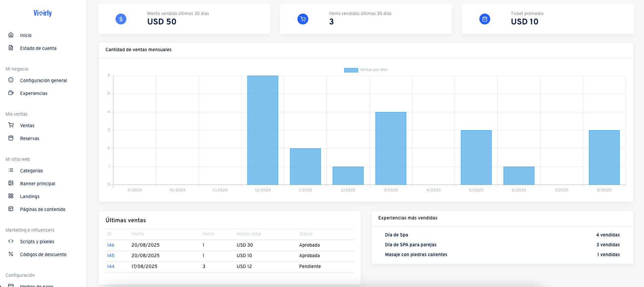Open Configuración general in sidebar

tap(43, 80)
